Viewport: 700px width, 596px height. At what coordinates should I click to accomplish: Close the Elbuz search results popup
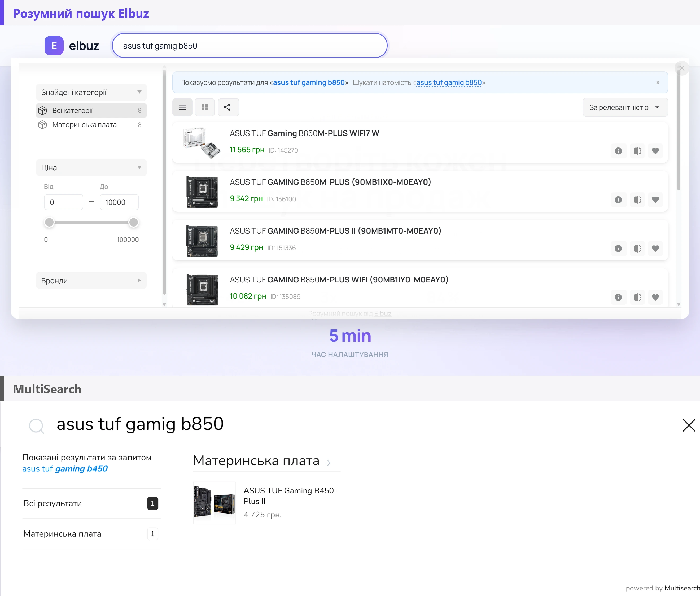(681, 68)
